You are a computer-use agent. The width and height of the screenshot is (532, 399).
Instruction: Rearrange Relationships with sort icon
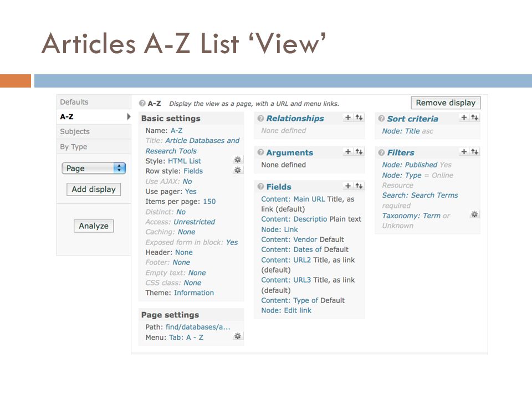[x=359, y=117]
